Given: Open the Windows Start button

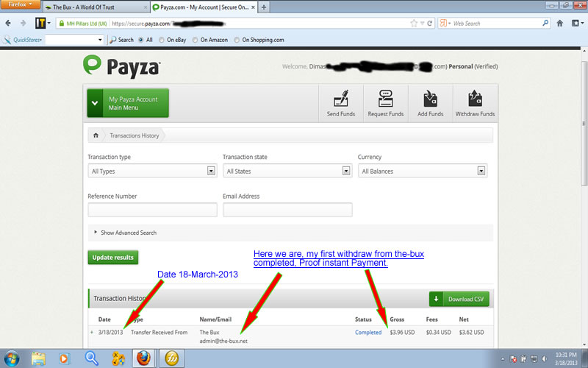Looking at the screenshot, I should 11,358.
